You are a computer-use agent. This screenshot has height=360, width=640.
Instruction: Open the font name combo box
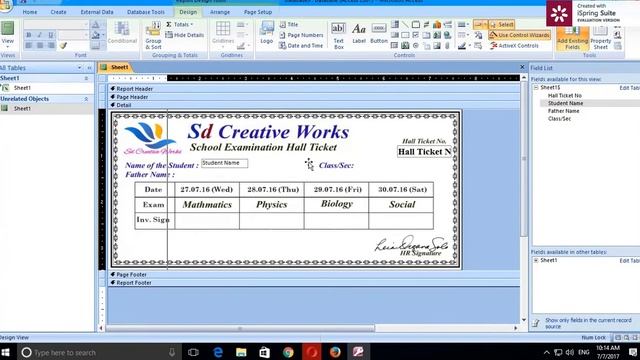coord(56,24)
